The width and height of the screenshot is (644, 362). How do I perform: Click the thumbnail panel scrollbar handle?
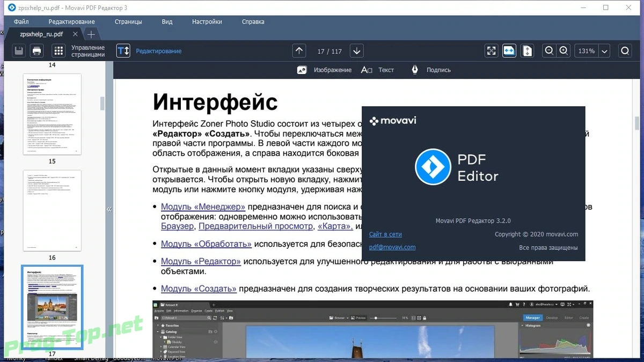[x=103, y=104]
